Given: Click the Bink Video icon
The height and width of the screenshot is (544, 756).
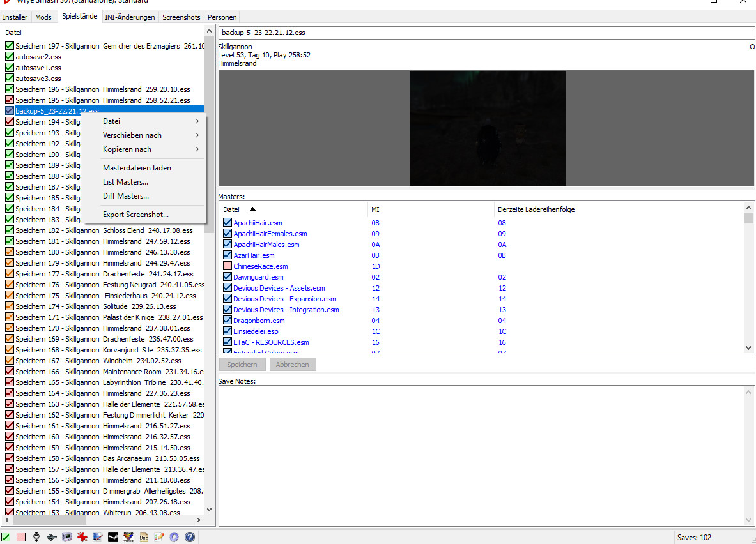Looking at the screenshot, I should [128, 537].
